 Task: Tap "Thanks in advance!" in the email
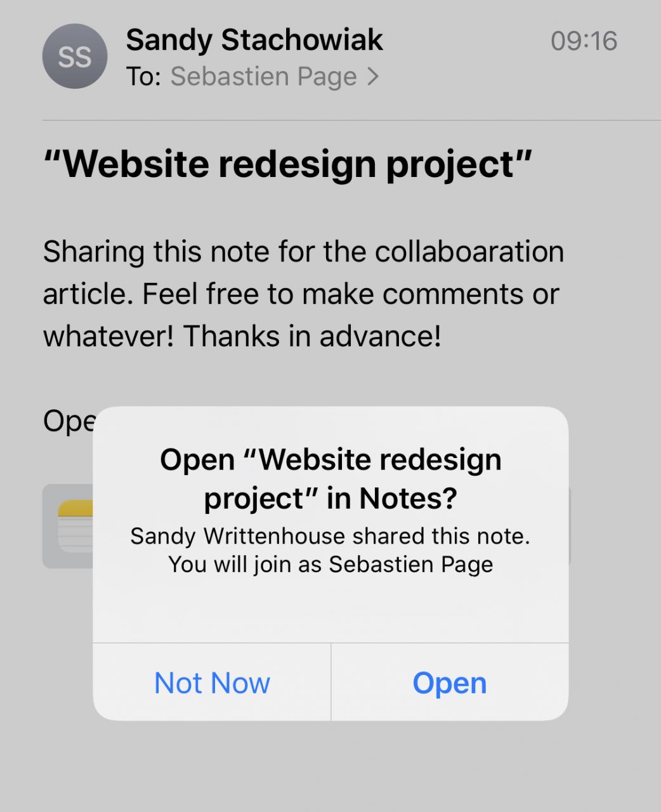pyautogui.click(x=311, y=336)
